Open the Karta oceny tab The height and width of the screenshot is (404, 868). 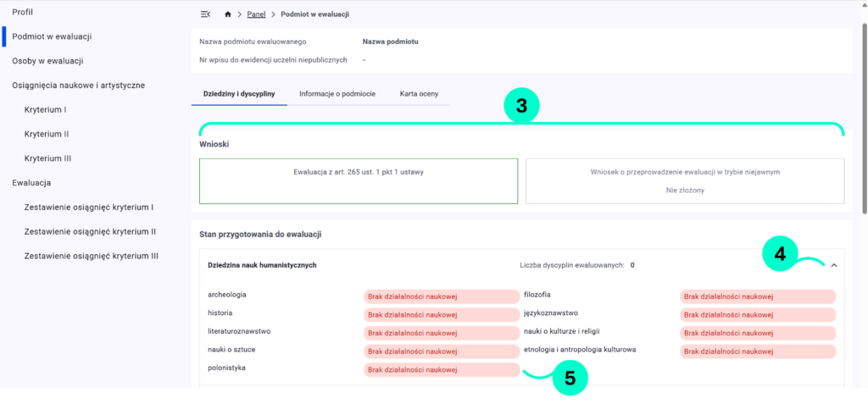[419, 93]
